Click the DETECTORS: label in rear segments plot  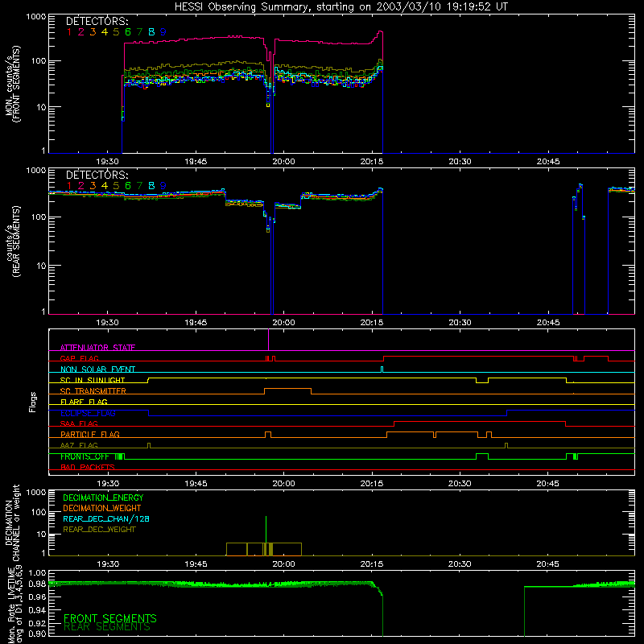tap(97, 175)
